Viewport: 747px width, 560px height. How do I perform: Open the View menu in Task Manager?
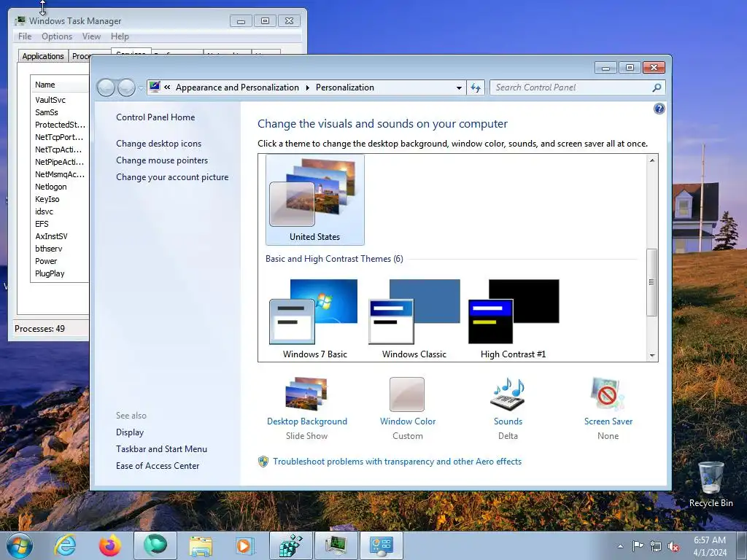click(x=91, y=36)
